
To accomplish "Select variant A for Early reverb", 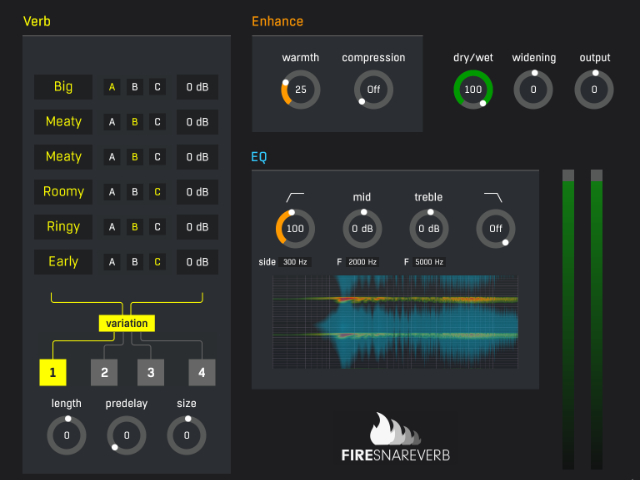I will (112, 262).
